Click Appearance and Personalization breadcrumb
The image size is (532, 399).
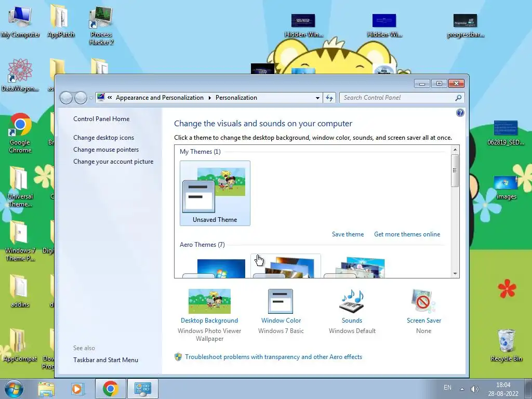coord(159,98)
